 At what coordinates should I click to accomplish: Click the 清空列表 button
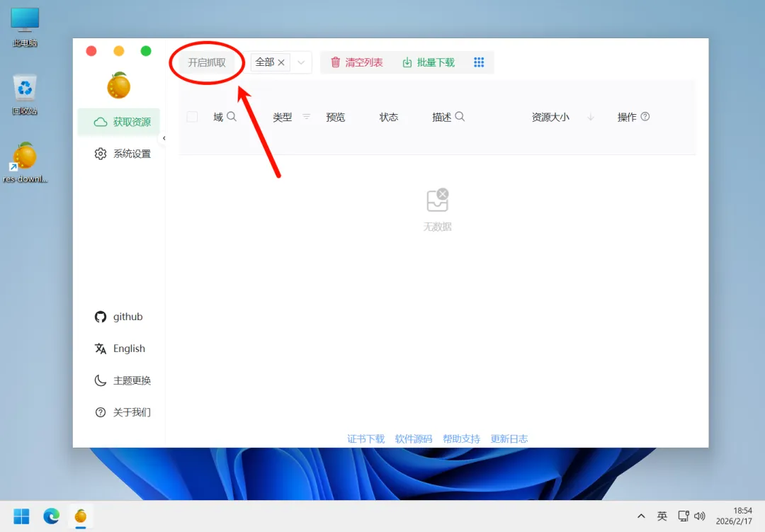[357, 62]
